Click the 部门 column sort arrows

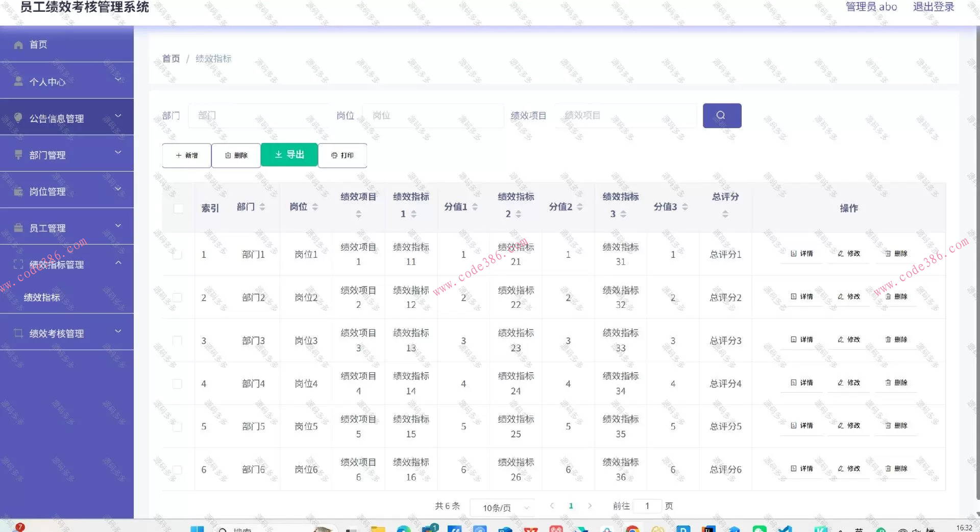[x=262, y=207]
